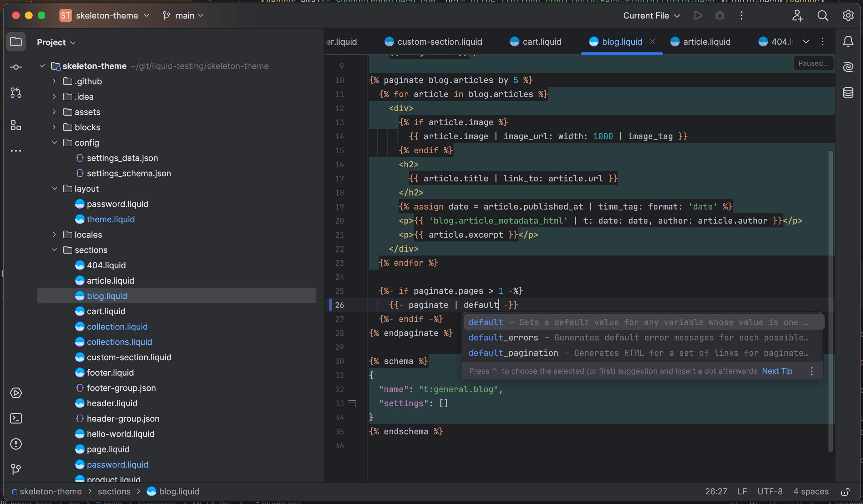Screen dimensions: 863x504
Task: Toggle read-only lock in status bar
Action: (x=845, y=492)
